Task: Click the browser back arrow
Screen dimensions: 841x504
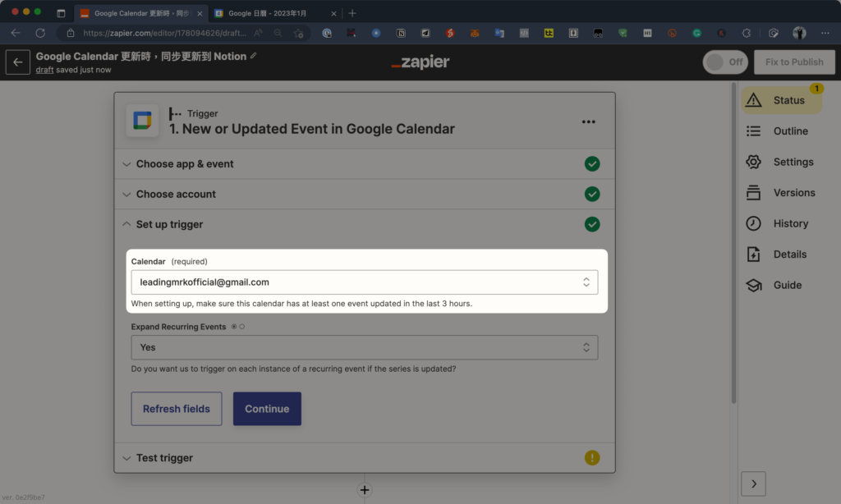Action: 16,33
